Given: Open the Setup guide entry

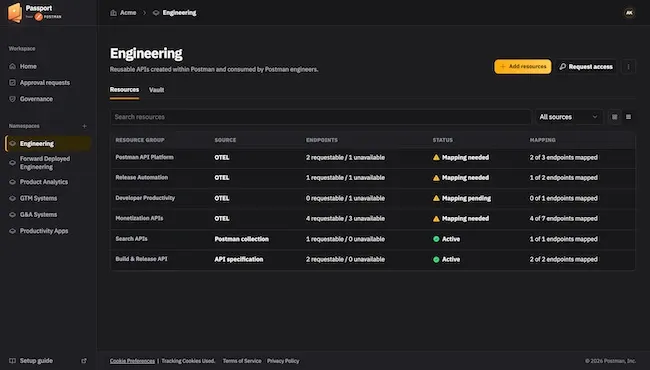Looking at the screenshot, I should (36, 360).
